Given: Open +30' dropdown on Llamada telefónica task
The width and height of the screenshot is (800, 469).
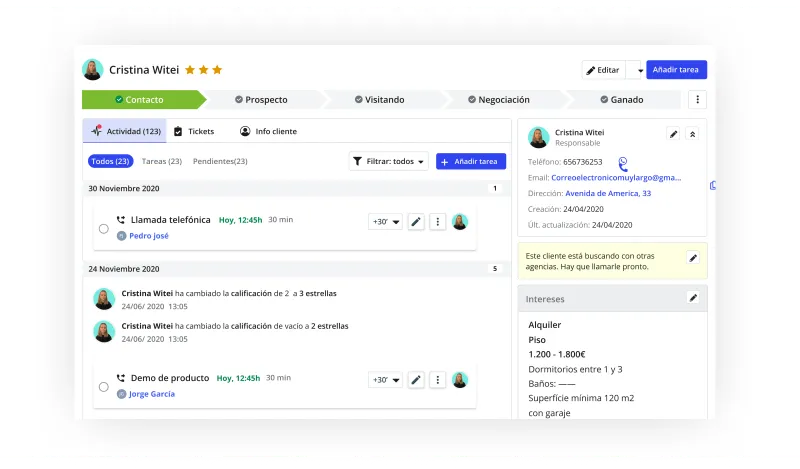Looking at the screenshot, I should pos(385,221).
